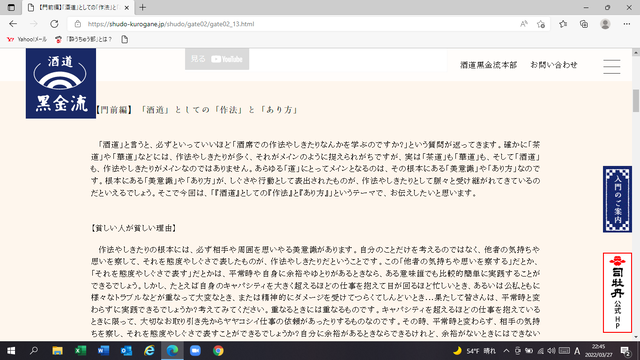This screenshot has height=360, width=640.
Task: Open Windows taskbar search
Action: (34, 351)
